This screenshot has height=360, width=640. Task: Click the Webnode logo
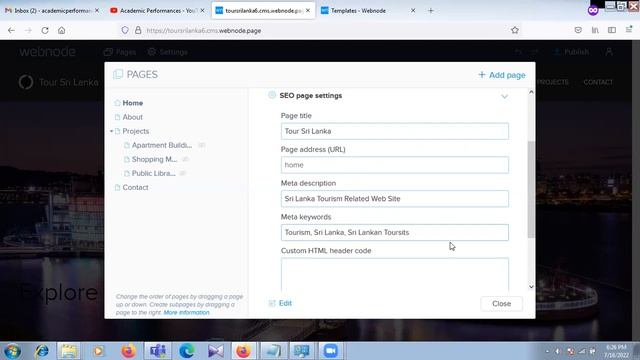(x=47, y=52)
